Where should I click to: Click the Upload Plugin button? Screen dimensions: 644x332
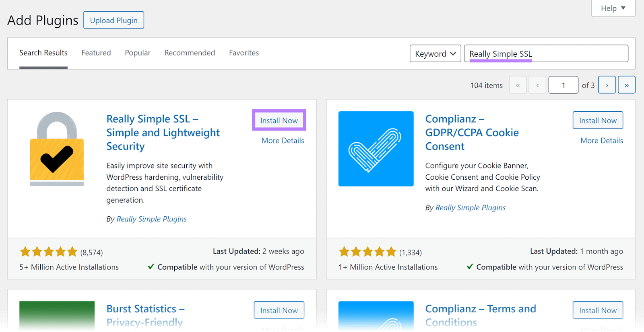(114, 20)
